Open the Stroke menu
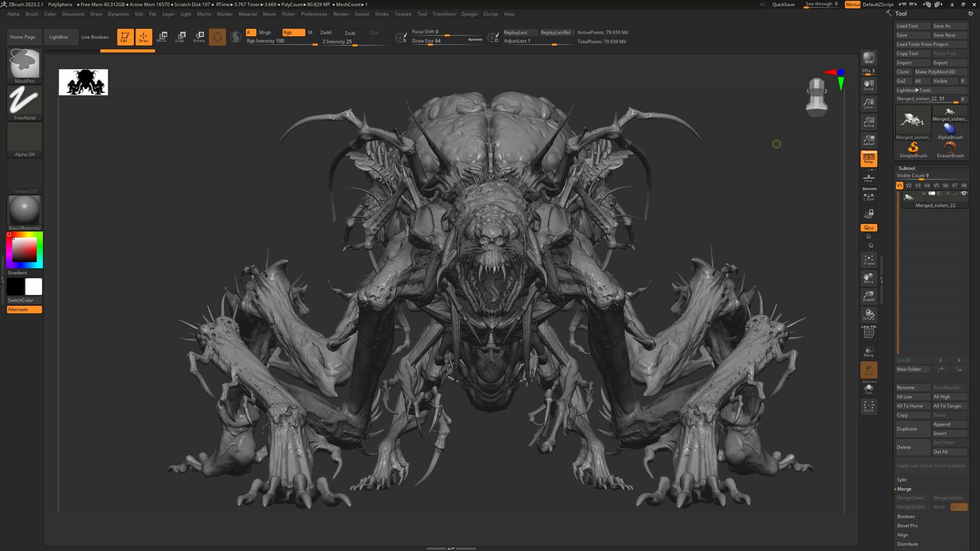 pos(381,14)
